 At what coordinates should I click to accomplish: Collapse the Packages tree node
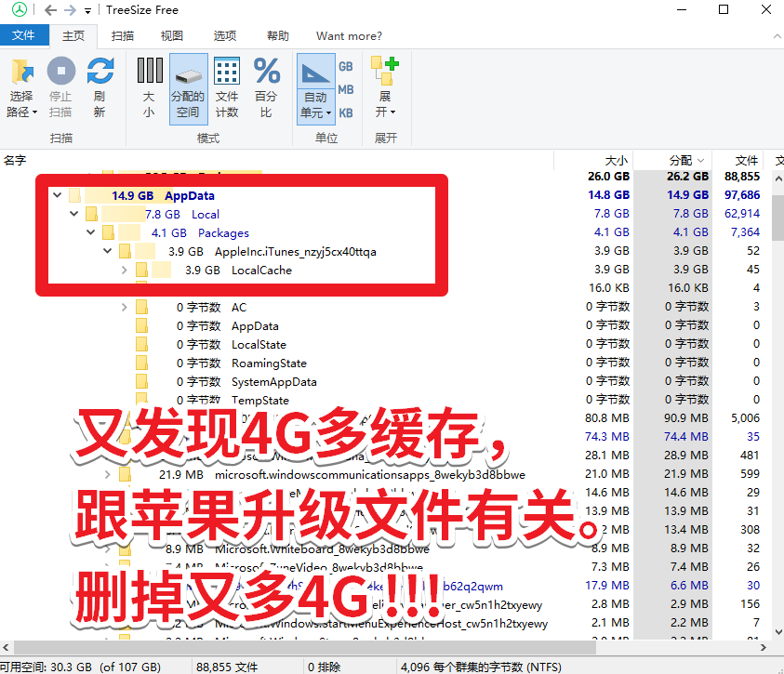(91, 231)
